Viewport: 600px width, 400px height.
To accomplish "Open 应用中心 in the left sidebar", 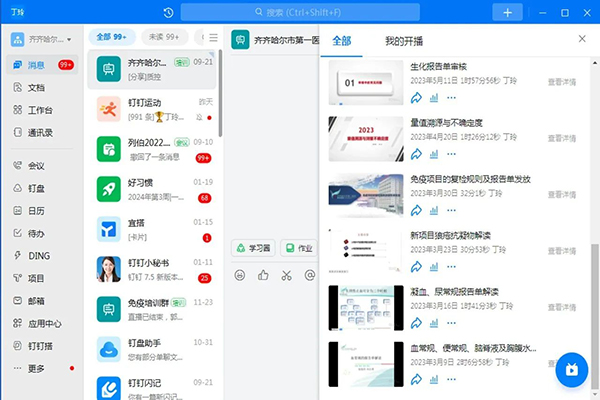I will point(43,323).
